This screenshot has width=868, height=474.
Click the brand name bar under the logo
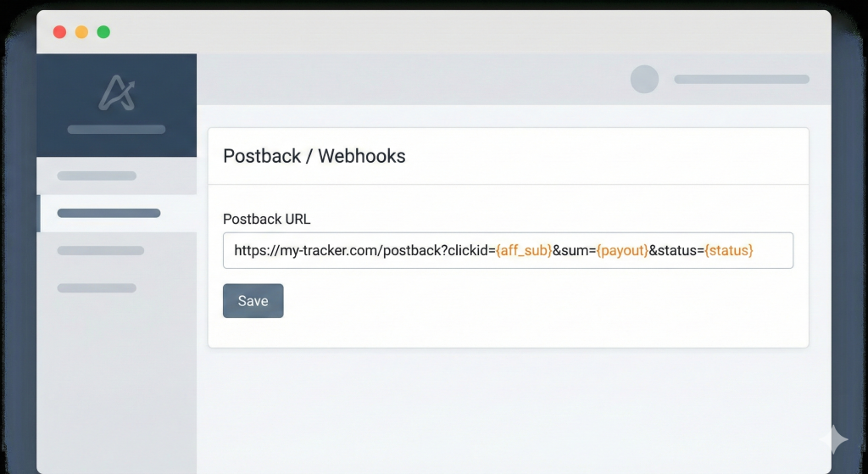tap(116, 130)
